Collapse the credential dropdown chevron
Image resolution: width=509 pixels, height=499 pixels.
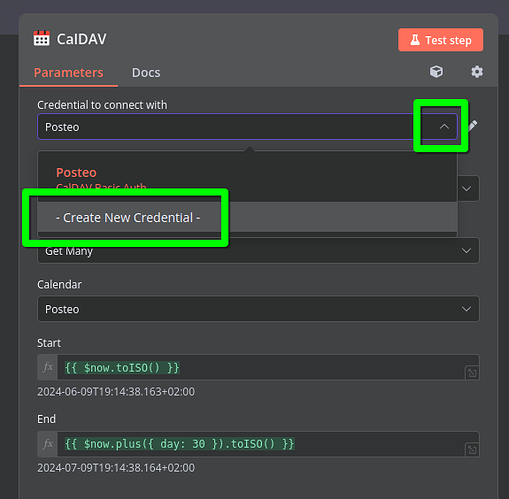444,127
